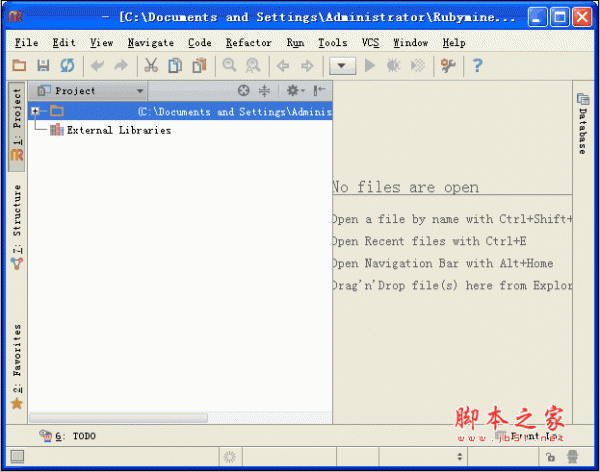600x472 pixels.
Task: Click the Project panel settings gear icon
Action: coord(293,90)
